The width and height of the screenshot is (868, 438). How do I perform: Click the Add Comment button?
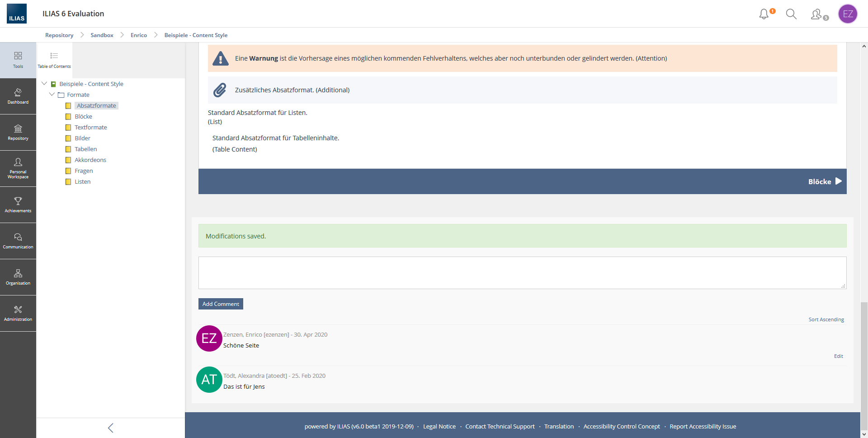pyautogui.click(x=221, y=304)
